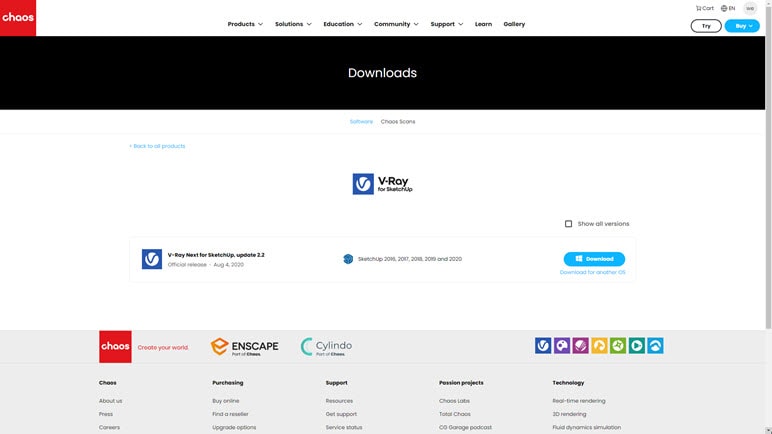The image size is (772, 434).
Task: Click the orange footer product icon
Action: pyautogui.click(x=599, y=346)
